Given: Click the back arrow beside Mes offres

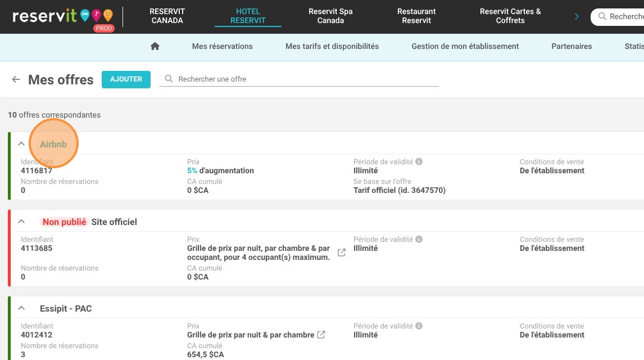Looking at the screenshot, I should pyautogui.click(x=16, y=79).
